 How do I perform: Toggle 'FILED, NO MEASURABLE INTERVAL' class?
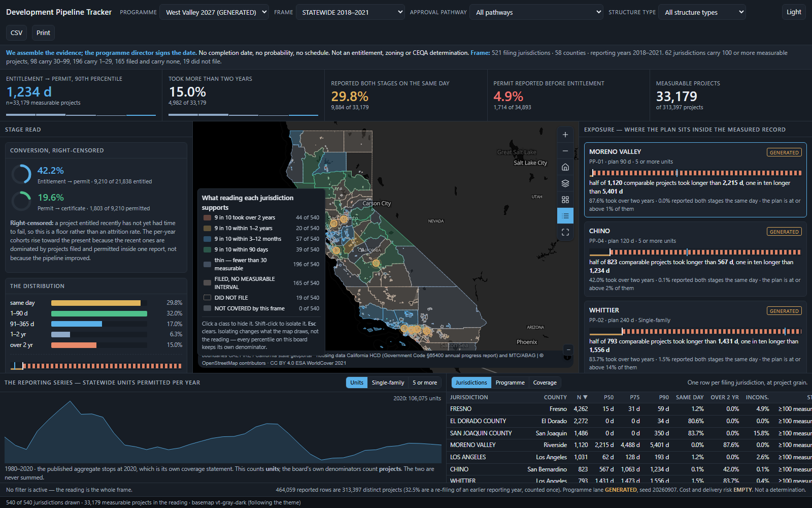(x=261, y=283)
